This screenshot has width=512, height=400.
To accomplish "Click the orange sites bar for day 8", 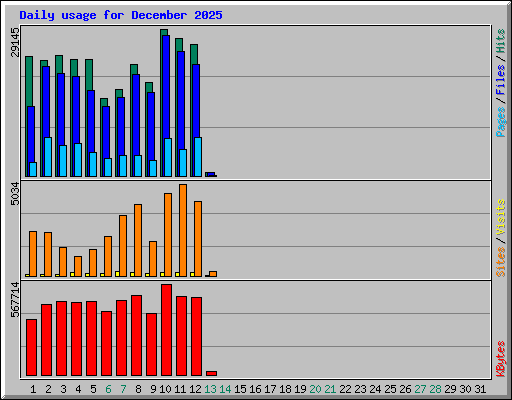I will point(138,240).
